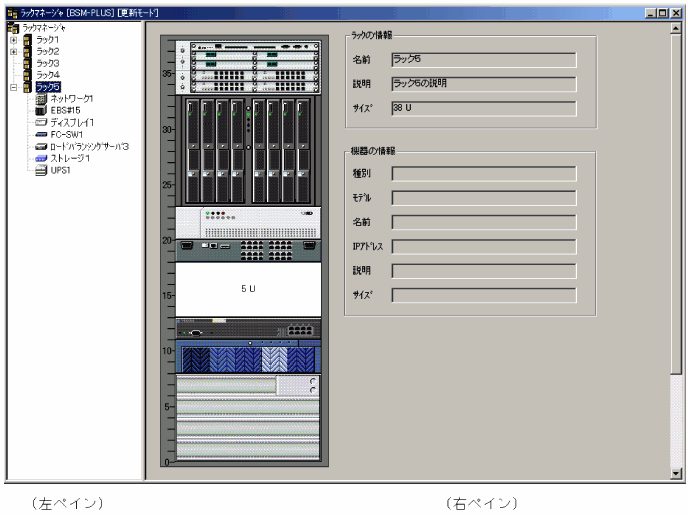
Task: Select ラック4 in the tree
Action: pos(48,75)
